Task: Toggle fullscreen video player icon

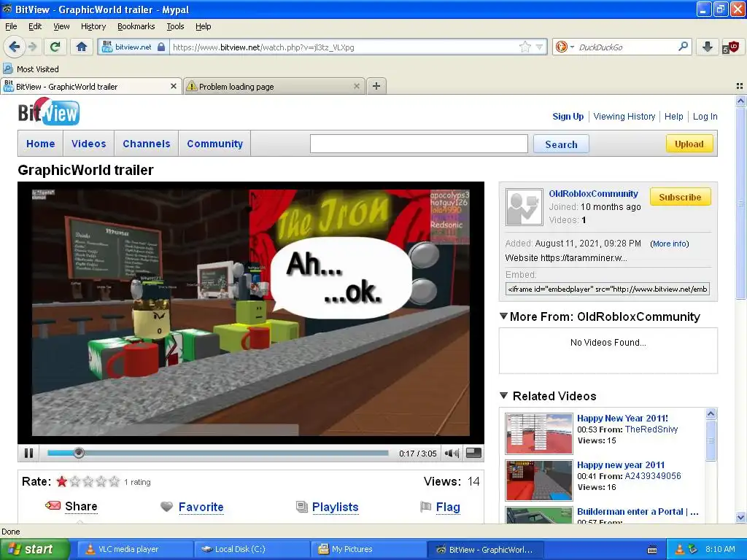Action: 473,453
